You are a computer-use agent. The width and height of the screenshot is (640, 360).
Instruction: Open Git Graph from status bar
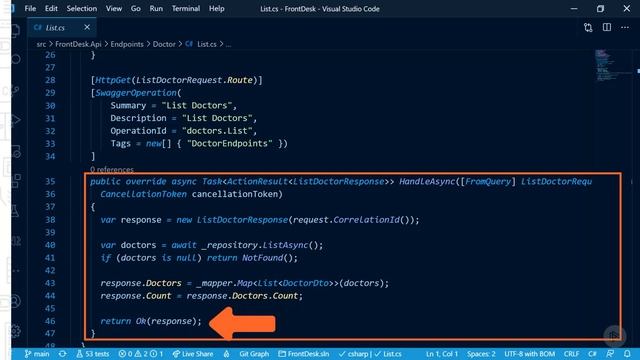[254, 354]
